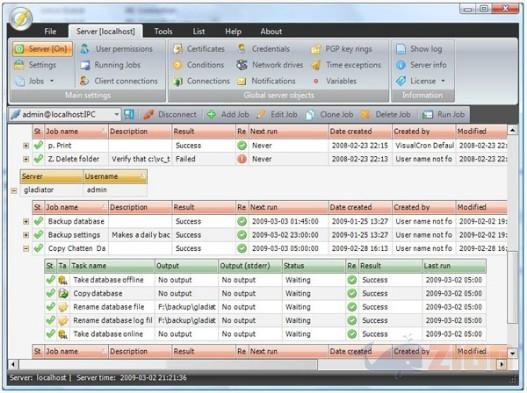Open User permissions
Viewport: 527px width, 393px height.
tap(116, 49)
